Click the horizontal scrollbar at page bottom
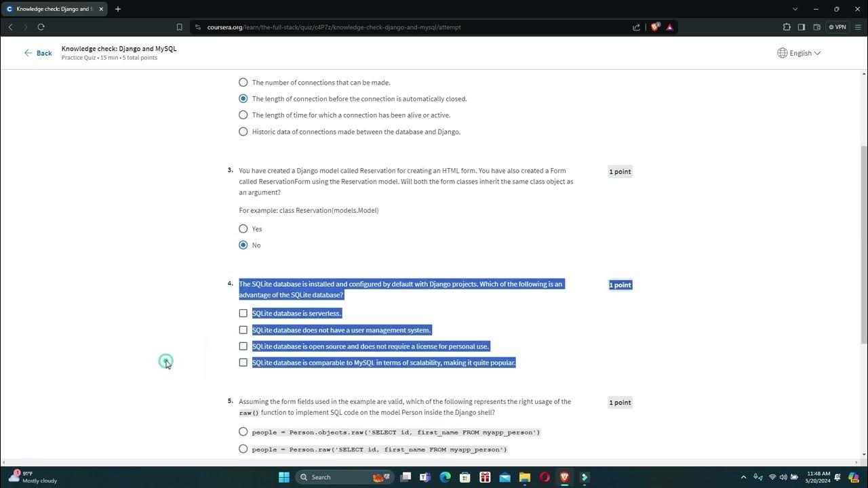This screenshot has height=488, width=868. [431, 464]
